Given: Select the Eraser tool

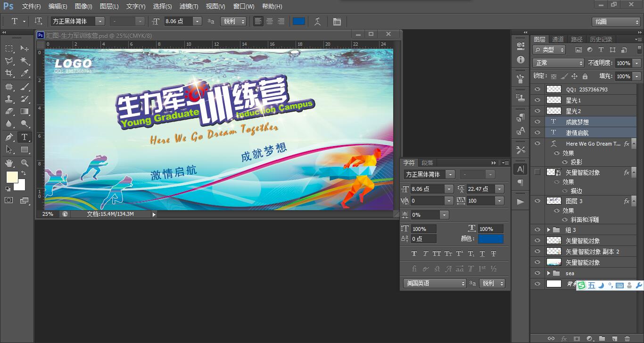Looking at the screenshot, I should 9,112.
